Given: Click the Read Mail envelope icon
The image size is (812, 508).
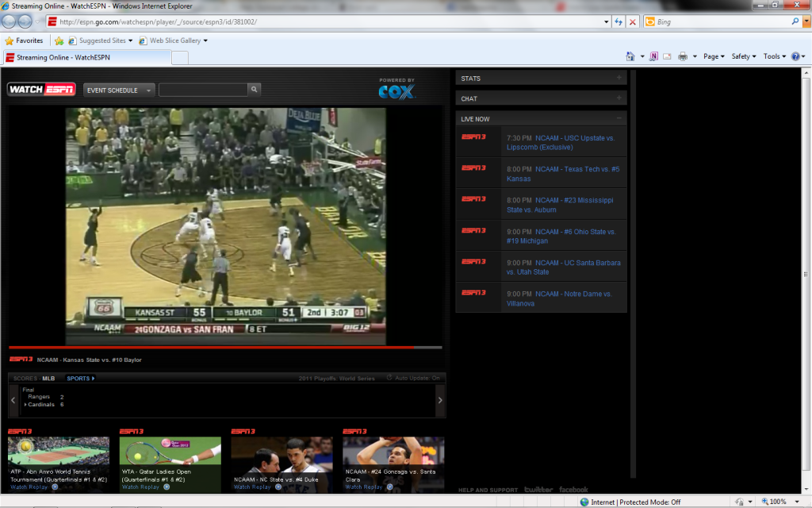Looking at the screenshot, I should (667, 56).
